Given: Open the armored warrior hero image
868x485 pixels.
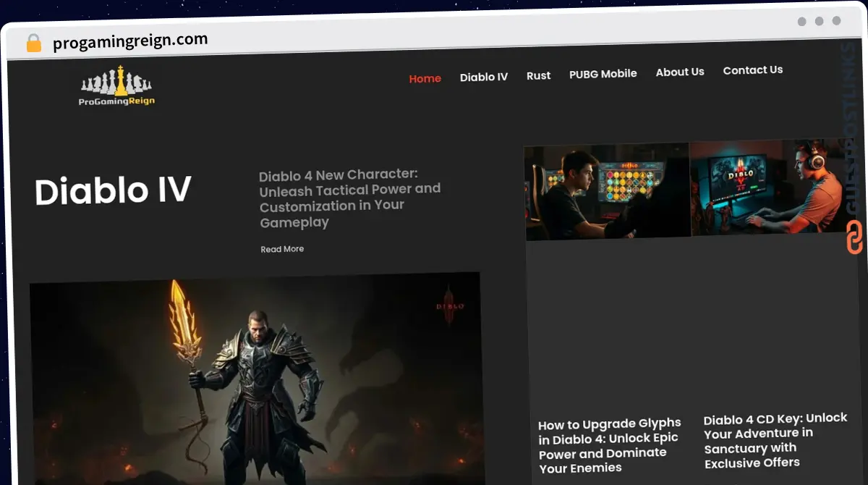Looking at the screenshot, I should coord(255,378).
